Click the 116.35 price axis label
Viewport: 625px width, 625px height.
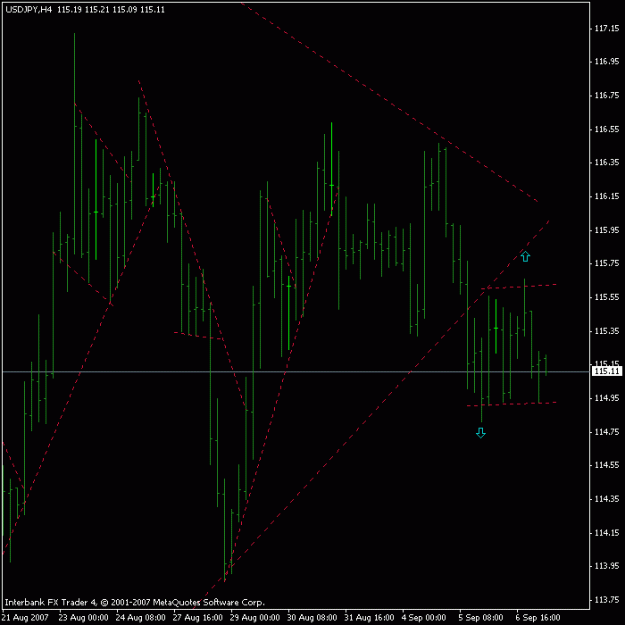click(x=607, y=162)
